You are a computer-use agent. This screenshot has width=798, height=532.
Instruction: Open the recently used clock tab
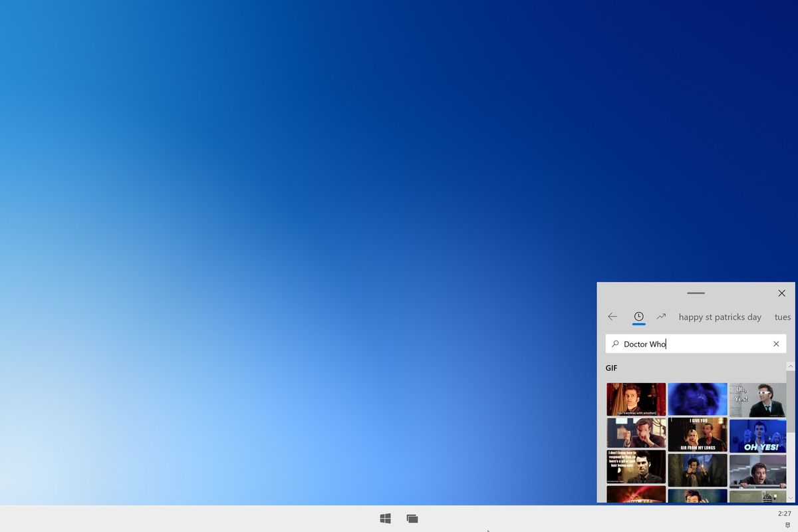click(638, 317)
